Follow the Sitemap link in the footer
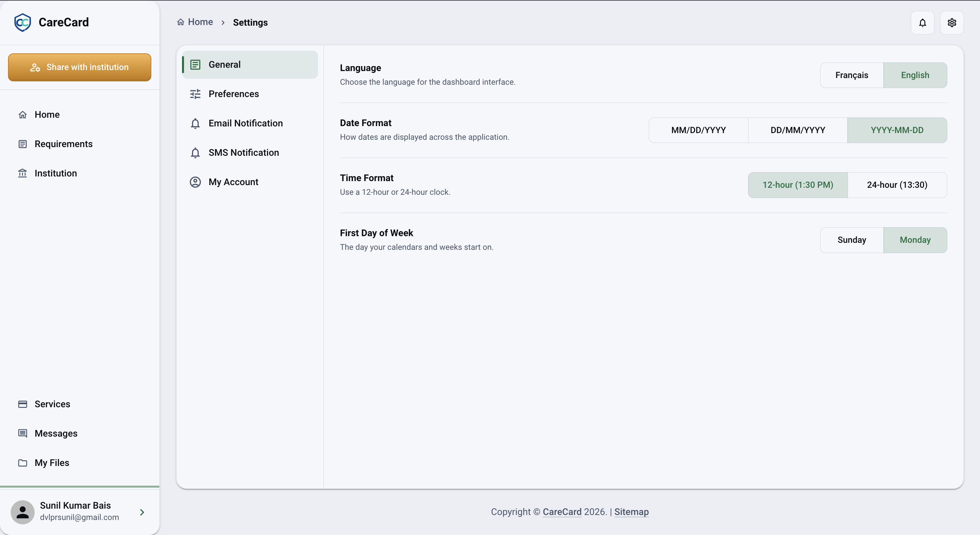 point(631,512)
